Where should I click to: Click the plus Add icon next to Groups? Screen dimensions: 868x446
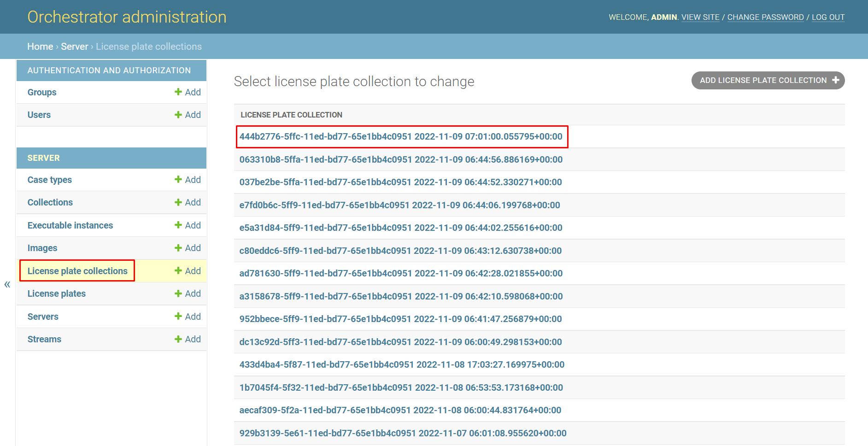point(178,92)
